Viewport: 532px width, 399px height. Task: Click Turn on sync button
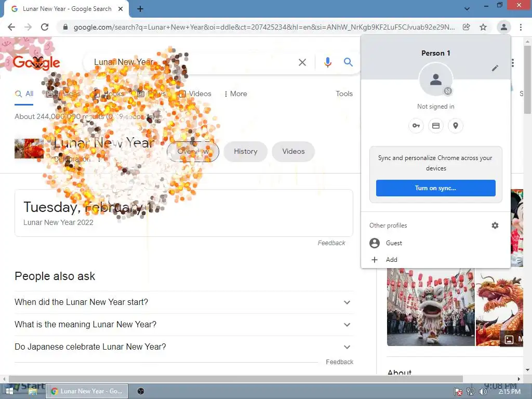436,188
